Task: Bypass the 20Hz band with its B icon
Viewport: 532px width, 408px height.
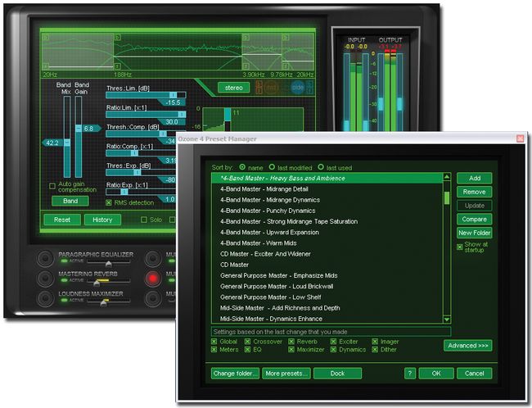Action: pyautogui.click(x=46, y=37)
